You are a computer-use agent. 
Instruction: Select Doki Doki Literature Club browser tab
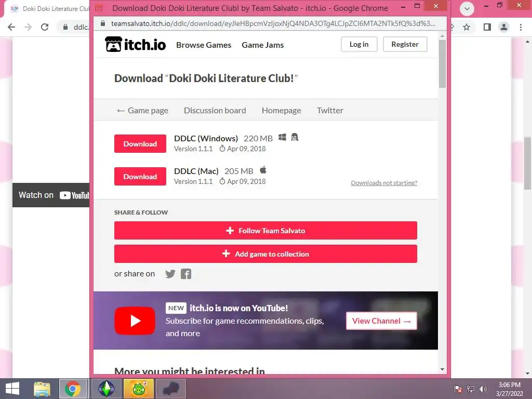tap(49, 9)
